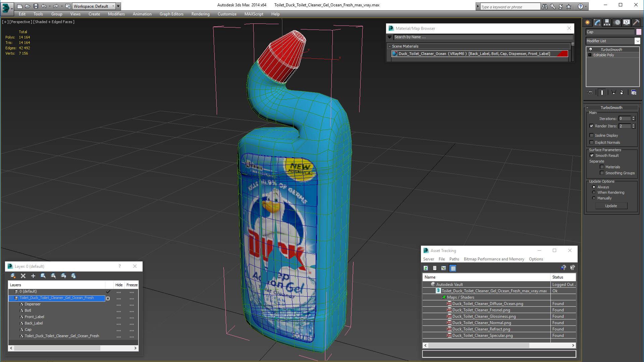
Task: Open the Graph Editors menu
Action: (x=171, y=14)
